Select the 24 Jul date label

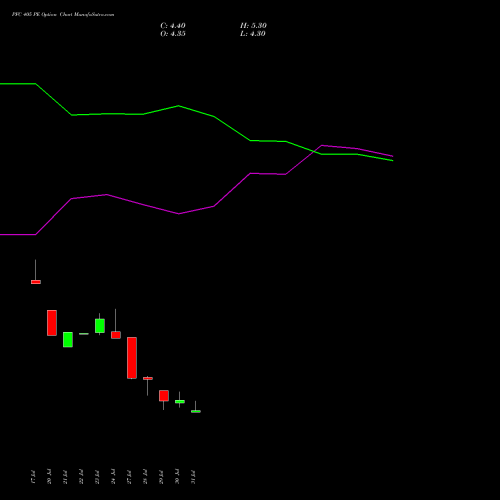[113, 477]
